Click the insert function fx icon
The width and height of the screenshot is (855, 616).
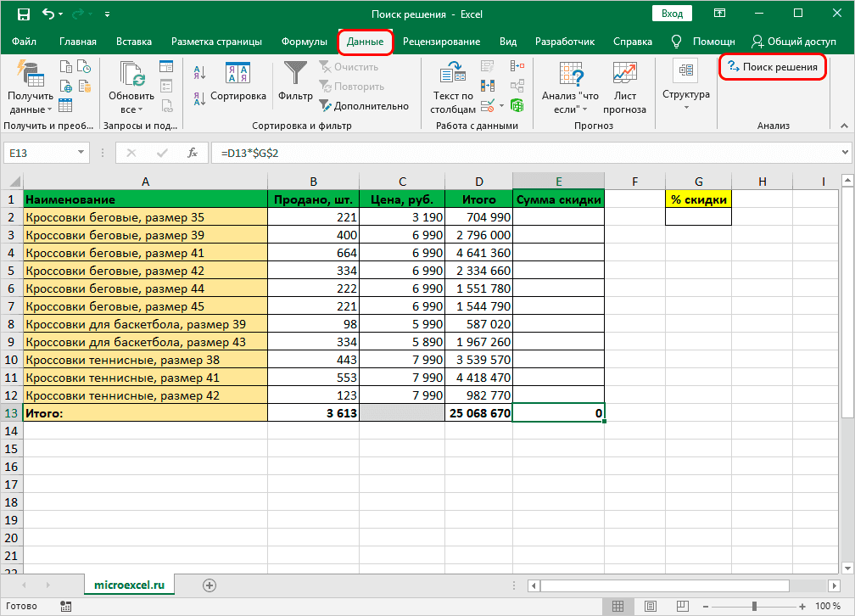[193, 153]
